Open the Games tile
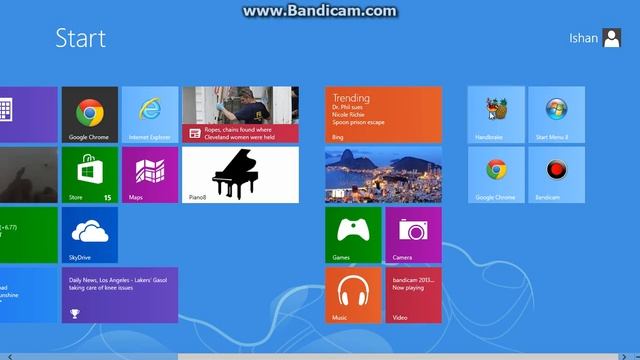The width and height of the screenshot is (640, 360). tap(353, 235)
